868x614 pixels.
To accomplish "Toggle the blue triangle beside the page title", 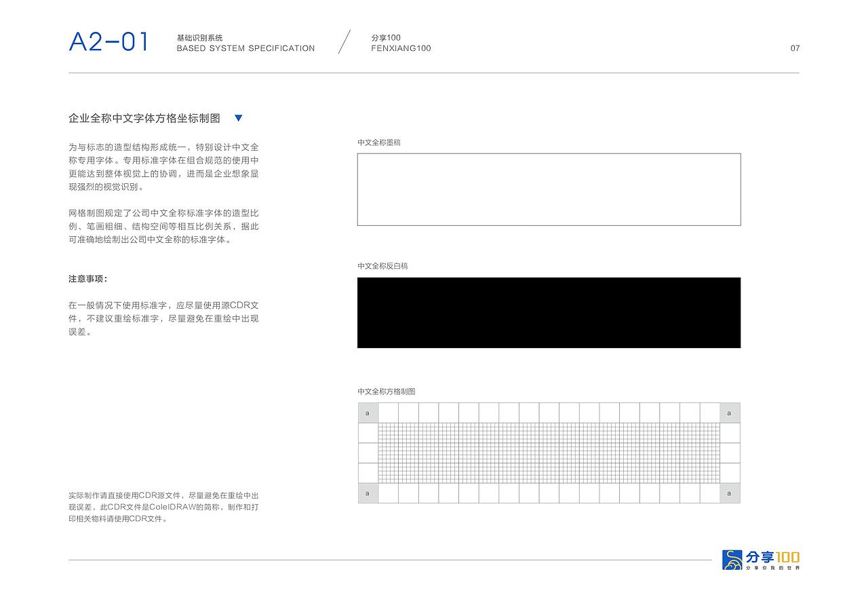I will click(x=239, y=117).
